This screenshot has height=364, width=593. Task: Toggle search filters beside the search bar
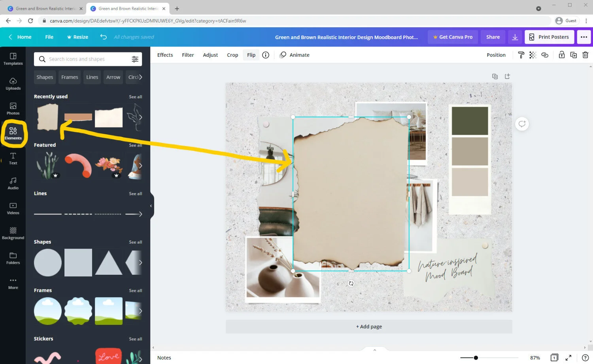point(135,59)
